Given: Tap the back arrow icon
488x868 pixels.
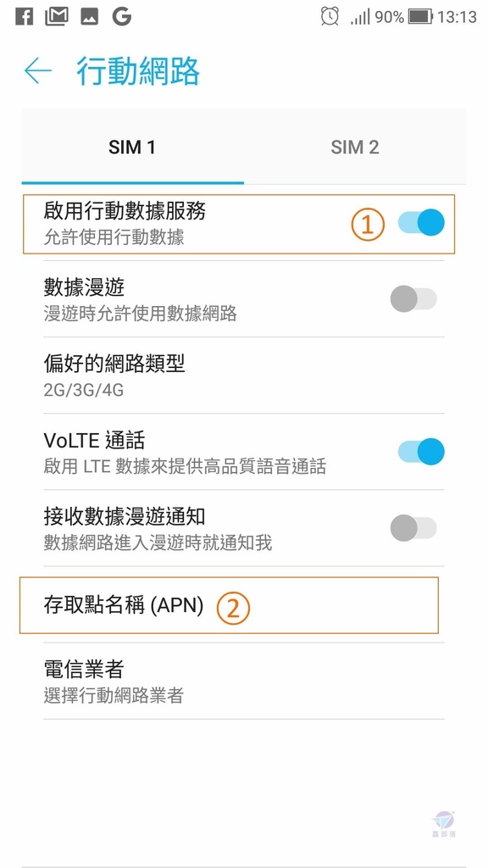Looking at the screenshot, I should click(37, 71).
